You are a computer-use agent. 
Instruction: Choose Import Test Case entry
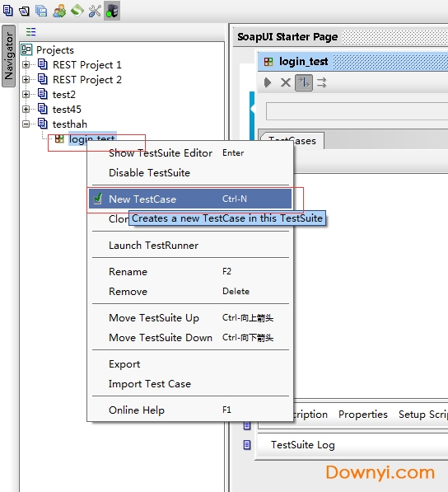click(190, 383)
